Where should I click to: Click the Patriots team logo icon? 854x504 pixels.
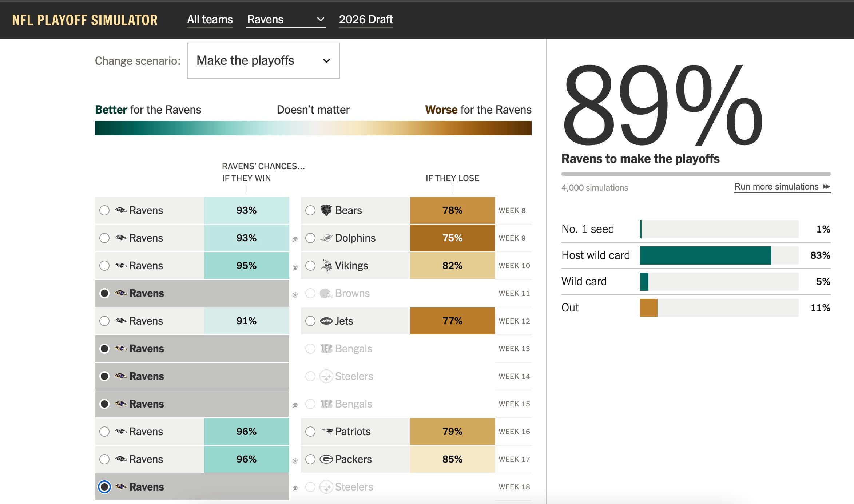point(326,431)
